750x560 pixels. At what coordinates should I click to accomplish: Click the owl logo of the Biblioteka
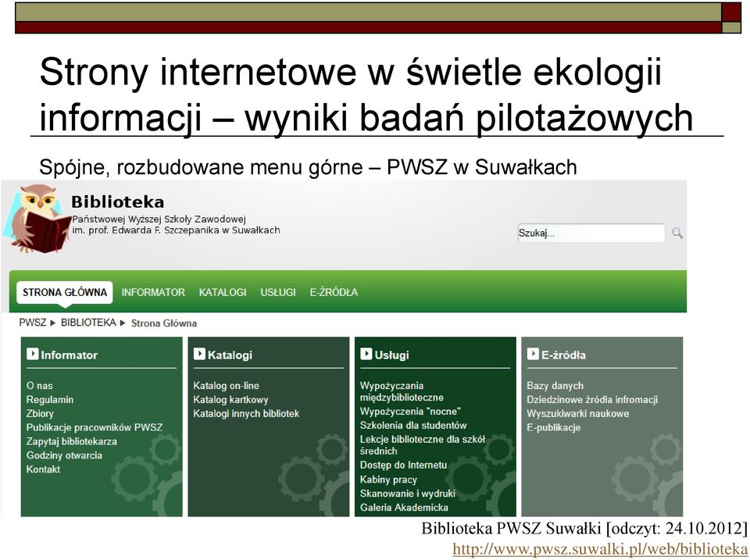pyautogui.click(x=37, y=218)
